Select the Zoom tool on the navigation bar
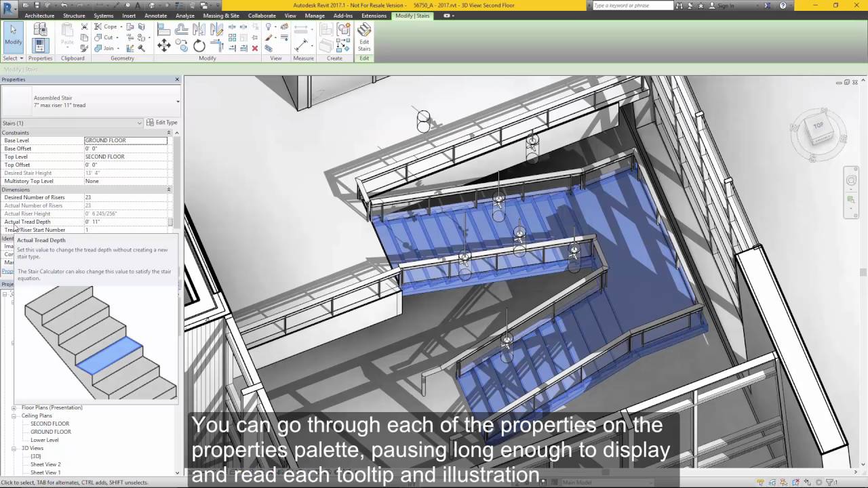 click(851, 199)
